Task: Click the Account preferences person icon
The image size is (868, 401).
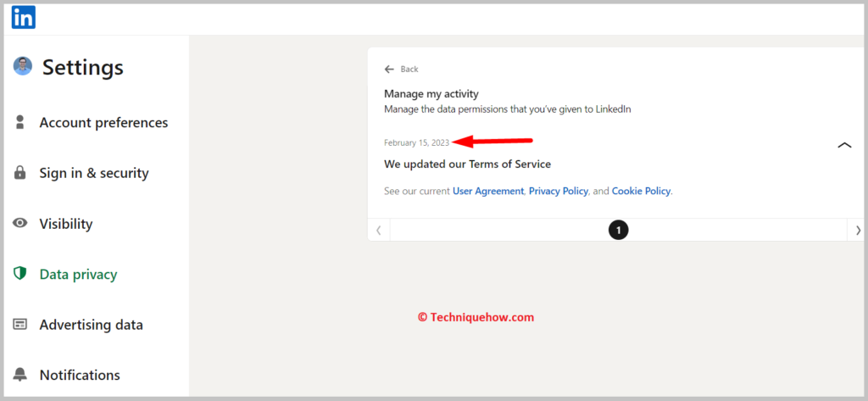Action: 20,122
